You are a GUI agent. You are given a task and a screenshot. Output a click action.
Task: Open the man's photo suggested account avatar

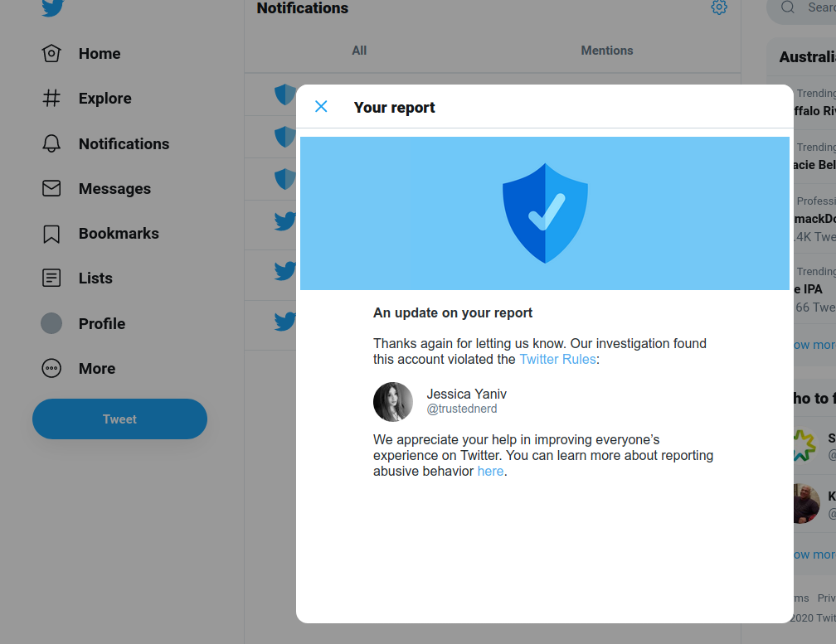coord(806,503)
